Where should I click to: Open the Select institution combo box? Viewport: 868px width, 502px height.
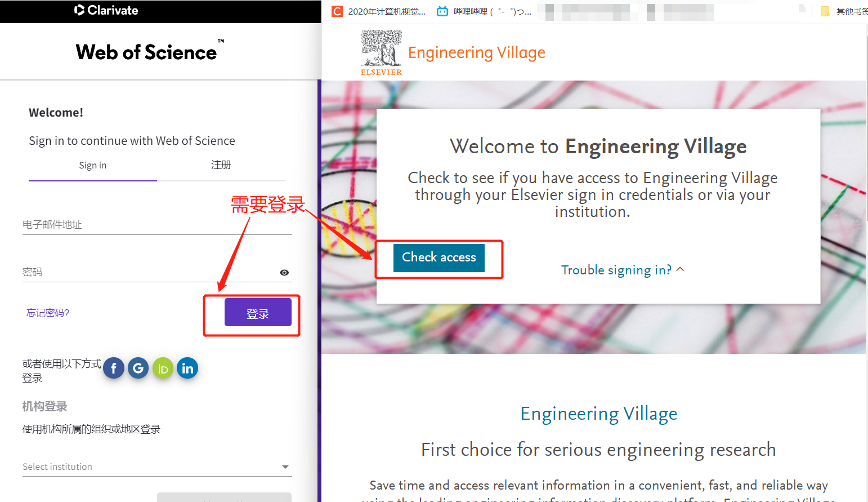(x=157, y=467)
